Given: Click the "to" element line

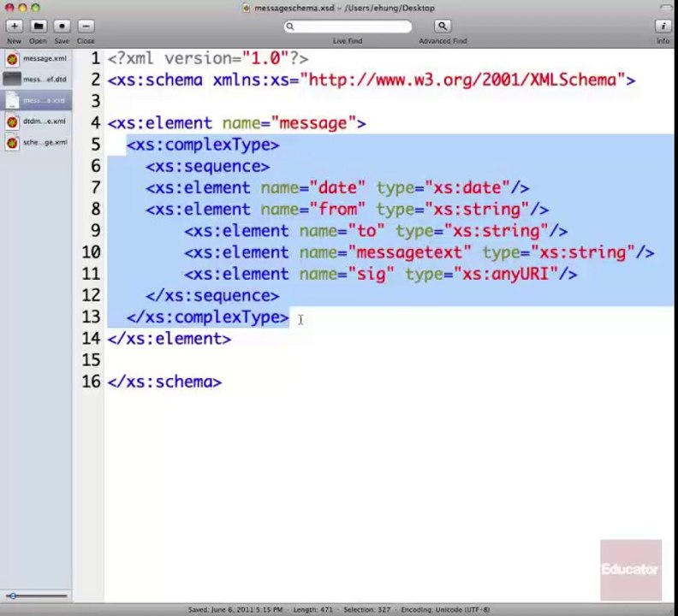Looking at the screenshot, I should [376, 231].
